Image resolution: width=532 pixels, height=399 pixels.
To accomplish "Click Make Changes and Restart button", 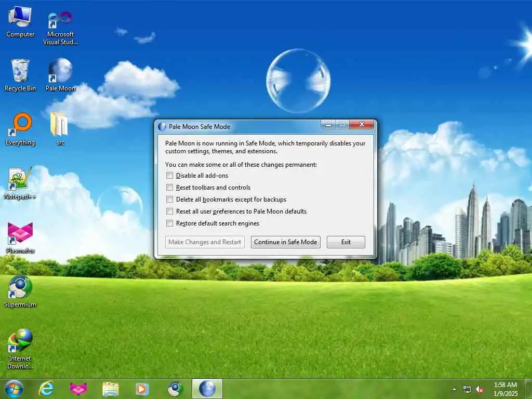I will tap(205, 242).
